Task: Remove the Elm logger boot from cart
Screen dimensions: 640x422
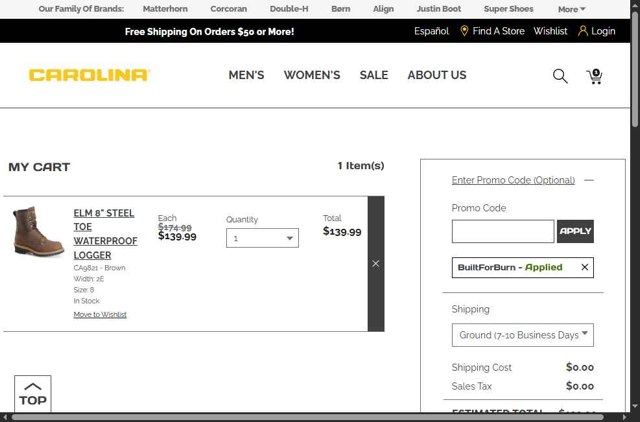Action: pyautogui.click(x=376, y=264)
